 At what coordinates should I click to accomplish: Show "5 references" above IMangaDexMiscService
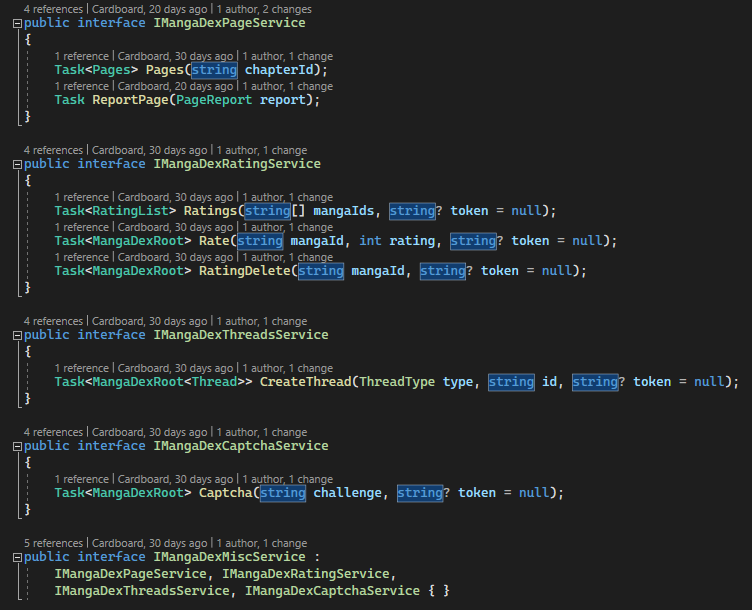click(x=53, y=543)
